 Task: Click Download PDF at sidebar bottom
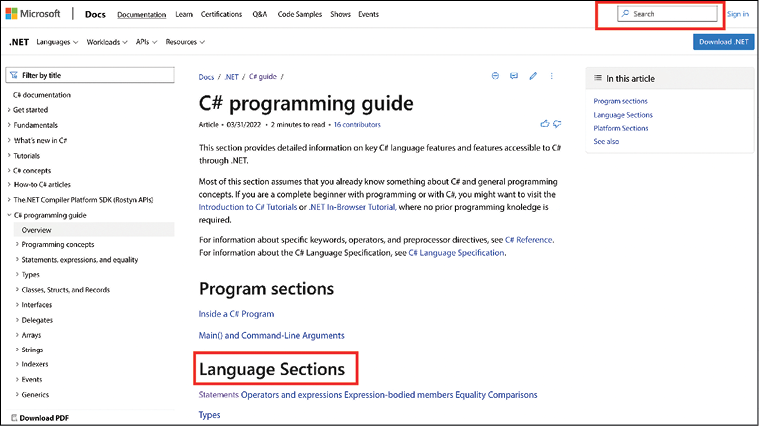coord(40,418)
